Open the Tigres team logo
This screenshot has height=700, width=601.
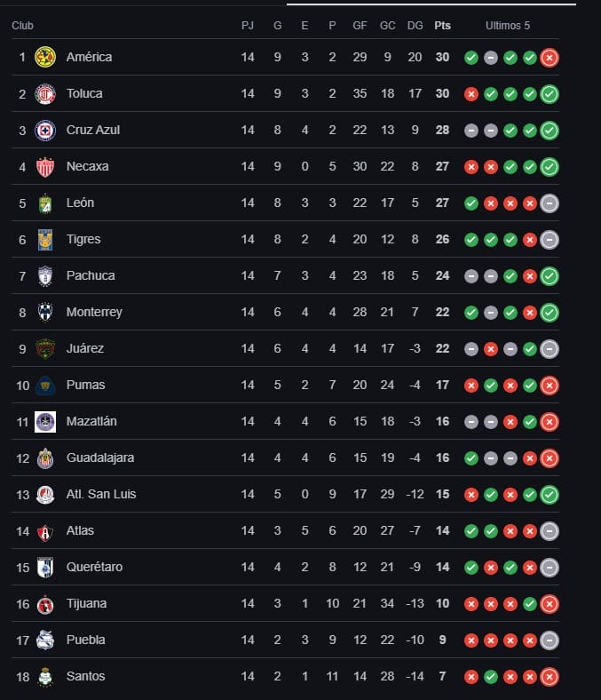point(45,240)
